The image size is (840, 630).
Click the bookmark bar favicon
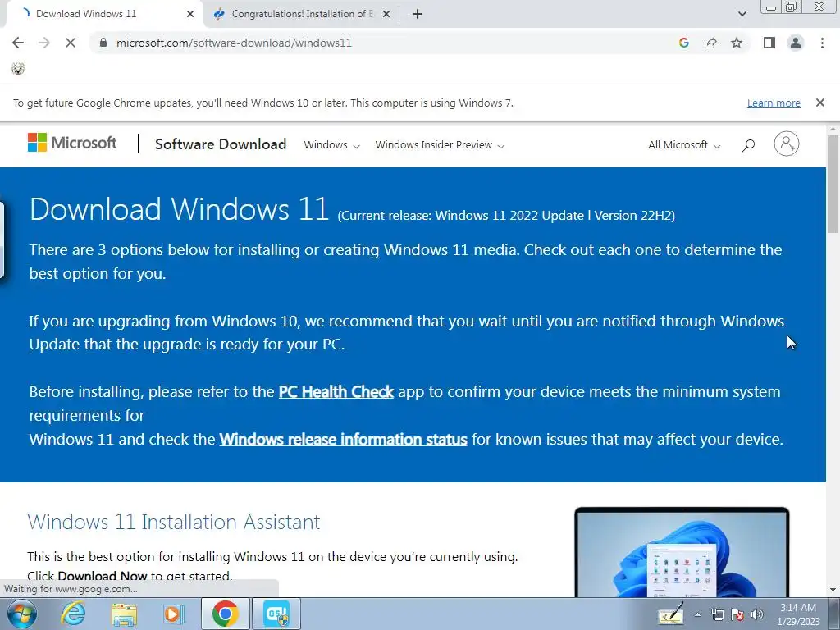coord(18,69)
